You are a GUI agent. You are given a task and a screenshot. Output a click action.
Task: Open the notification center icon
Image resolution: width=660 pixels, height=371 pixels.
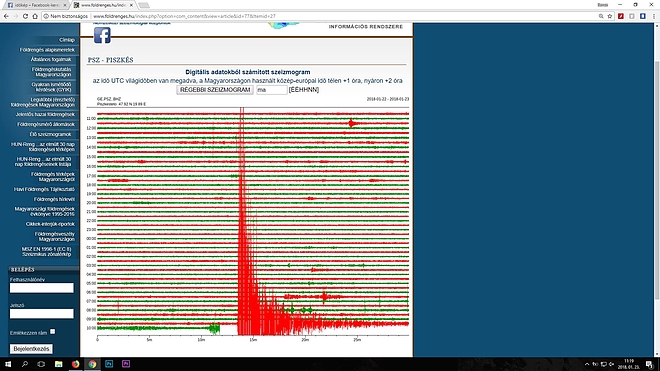[650, 364]
